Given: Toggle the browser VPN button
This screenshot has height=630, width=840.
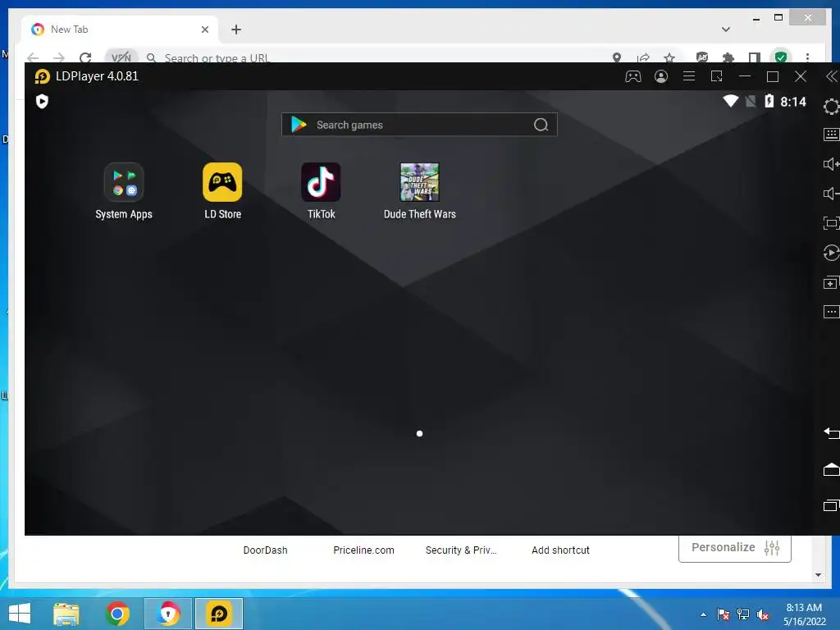Looking at the screenshot, I should 121,57.
